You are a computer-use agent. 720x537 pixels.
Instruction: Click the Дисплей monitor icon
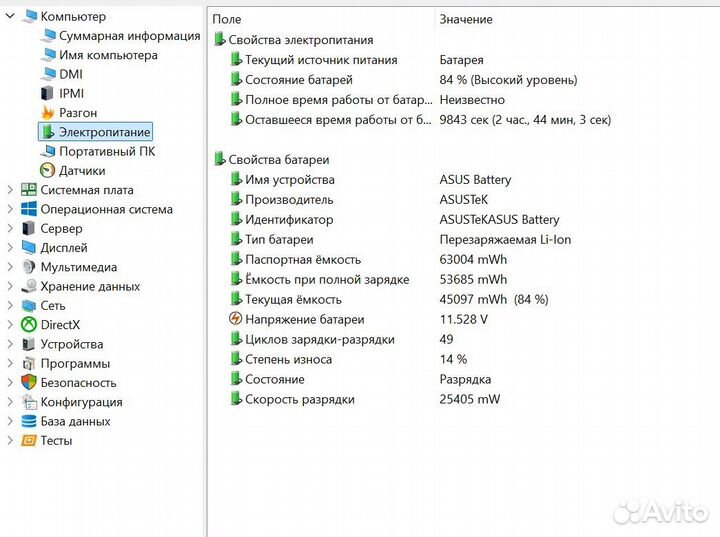click(29, 248)
